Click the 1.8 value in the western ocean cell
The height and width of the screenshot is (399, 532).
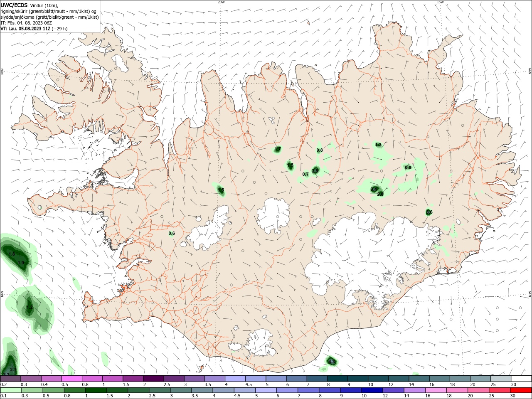12,254
